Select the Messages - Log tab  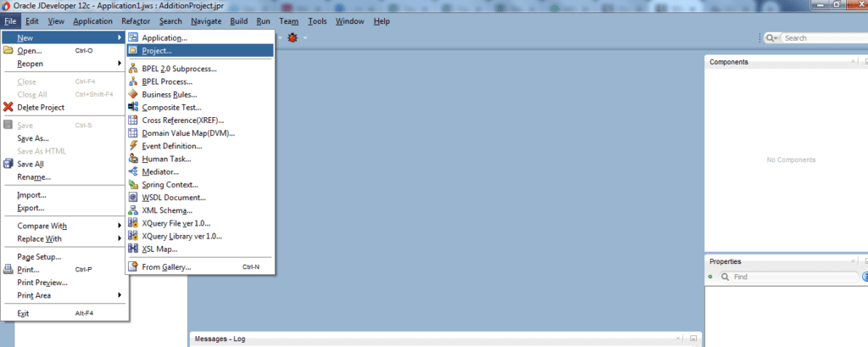[220, 339]
